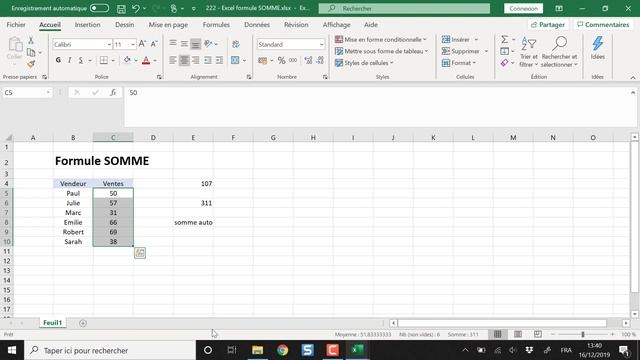Click the Commentaires button
The width and height of the screenshot is (640, 360).
click(603, 24)
